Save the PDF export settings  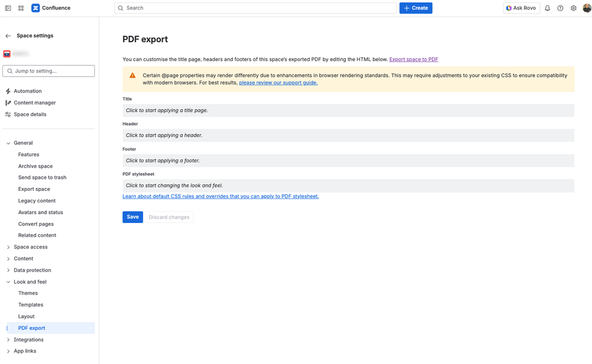[x=132, y=217]
